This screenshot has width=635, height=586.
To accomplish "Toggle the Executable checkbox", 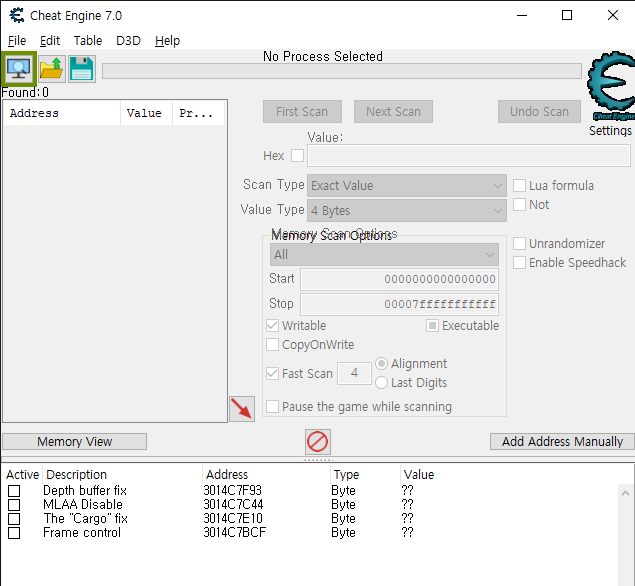I will (432, 326).
